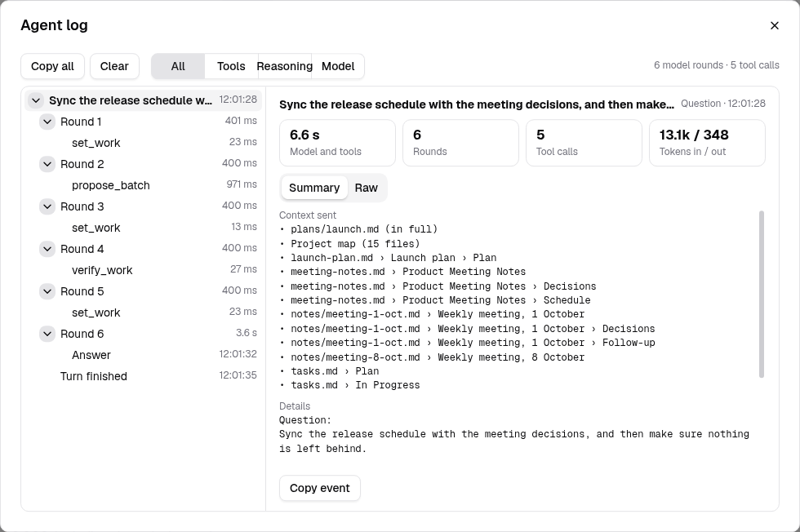Click the plans/launch.md (in full) context line
800x532 pixels.
tap(358, 229)
